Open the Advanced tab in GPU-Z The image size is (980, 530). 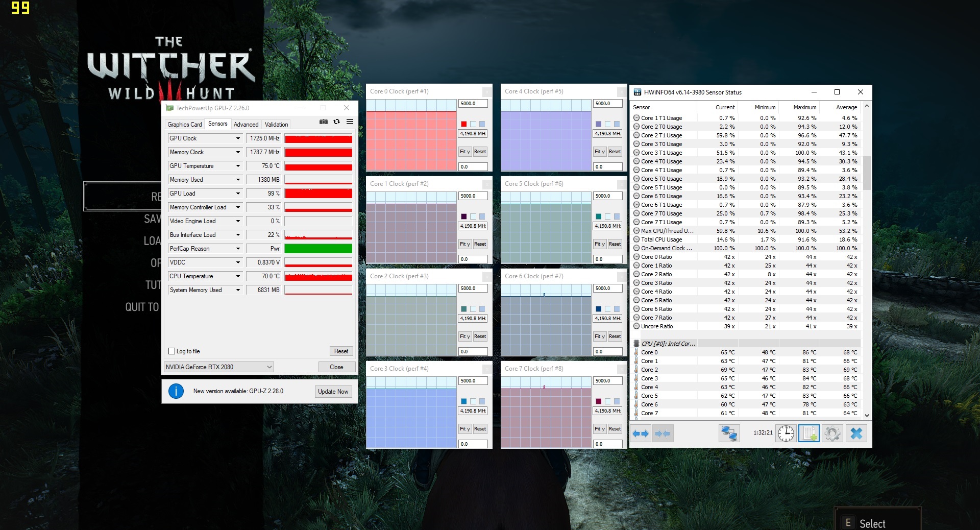[246, 125]
